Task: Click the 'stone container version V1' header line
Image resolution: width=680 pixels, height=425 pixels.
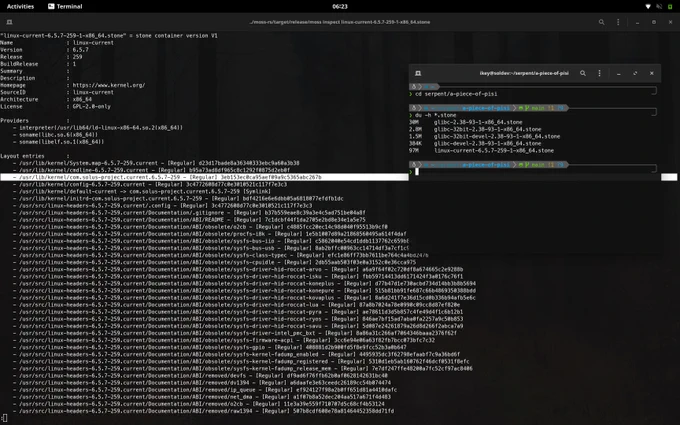Action: (109, 36)
